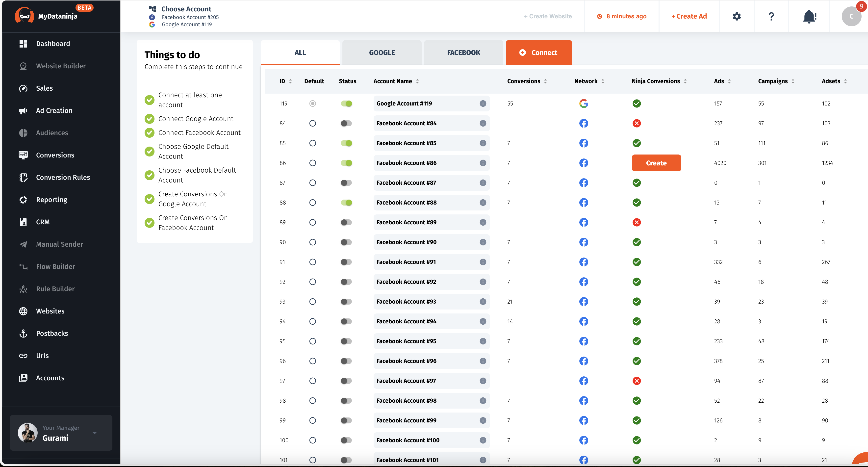Open the FACEBOOK tab
Viewport: 868px width, 467px height.
pos(463,52)
